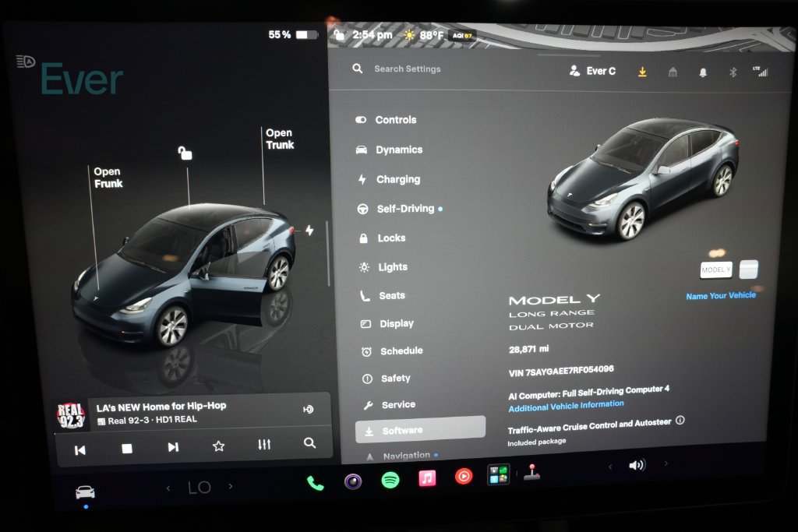Viewport: 798px width, 532px height.
Task: Tap the LO temperature setting
Action: pyautogui.click(x=199, y=488)
